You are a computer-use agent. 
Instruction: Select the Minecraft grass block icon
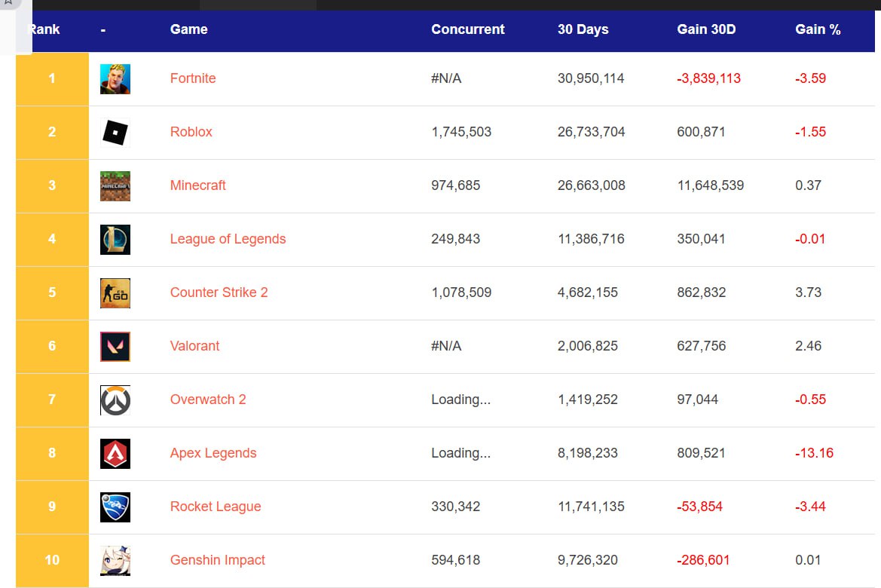coord(115,186)
